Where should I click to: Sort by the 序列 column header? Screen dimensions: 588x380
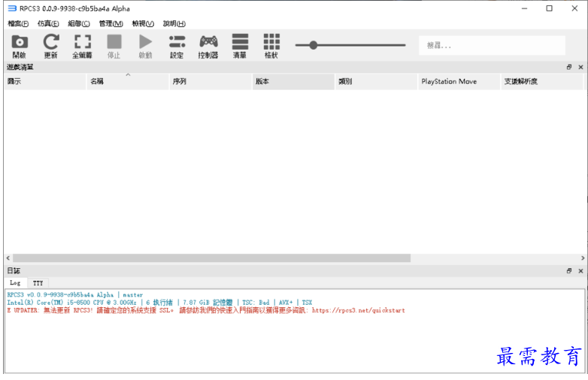coord(211,82)
